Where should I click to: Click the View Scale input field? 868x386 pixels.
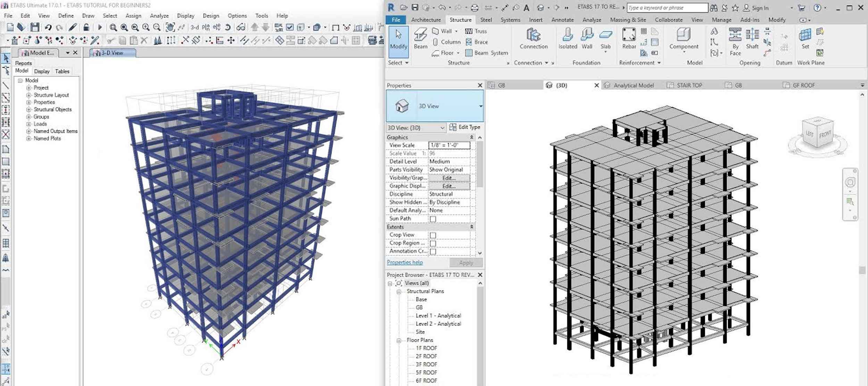tap(449, 145)
